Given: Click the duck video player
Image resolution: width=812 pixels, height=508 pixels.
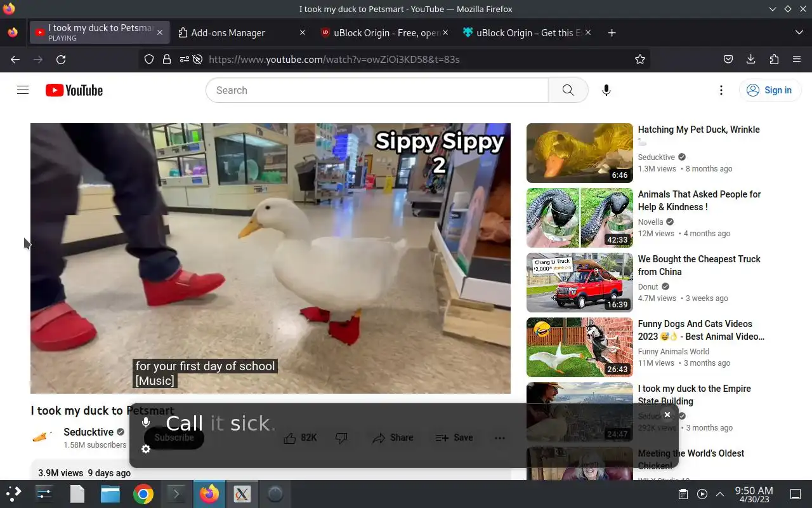Looking at the screenshot, I should coord(270,258).
